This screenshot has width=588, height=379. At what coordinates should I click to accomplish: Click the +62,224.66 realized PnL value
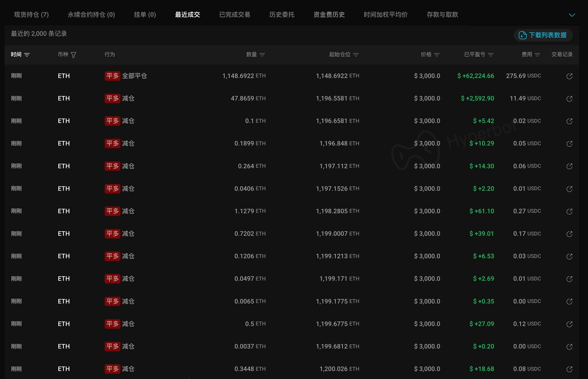click(x=476, y=76)
